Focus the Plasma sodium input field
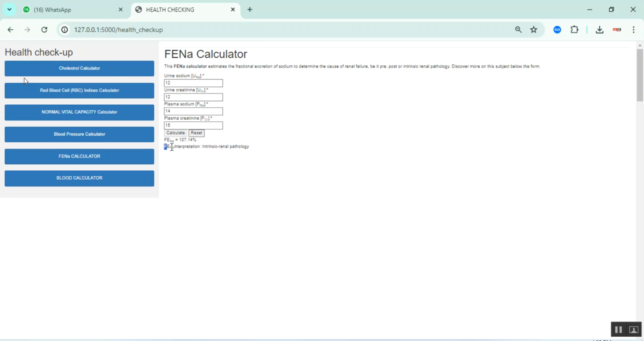Viewport: 644px width, 341px height. click(x=193, y=111)
